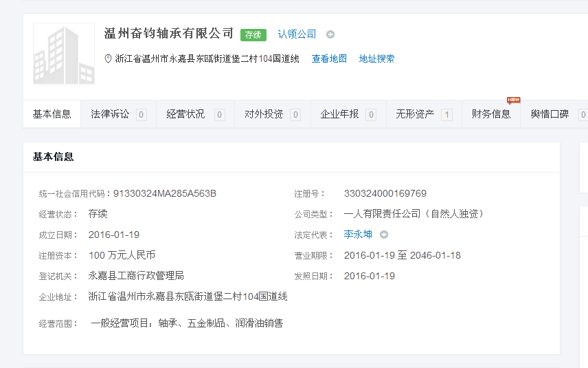Click the unified credit code 91330324MA285A563B

click(x=165, y=193)
